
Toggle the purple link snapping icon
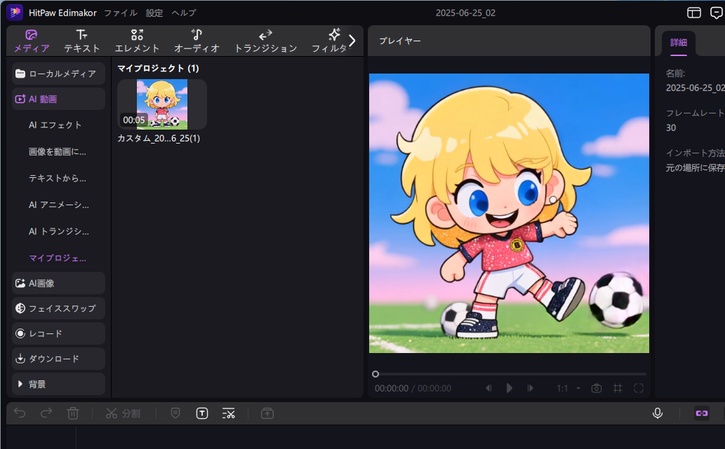[702, 413]
